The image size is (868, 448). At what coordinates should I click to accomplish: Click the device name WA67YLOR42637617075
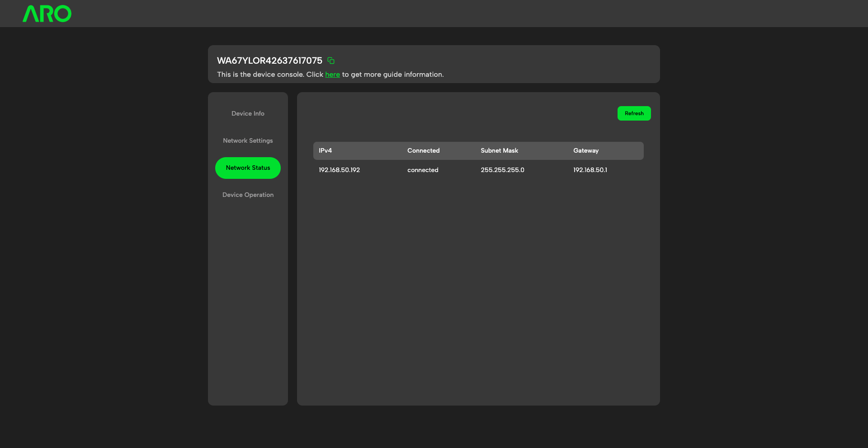coord(270,61)
